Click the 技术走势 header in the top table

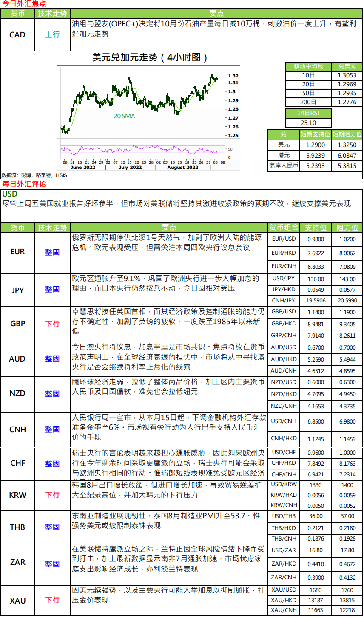(52, 14)
